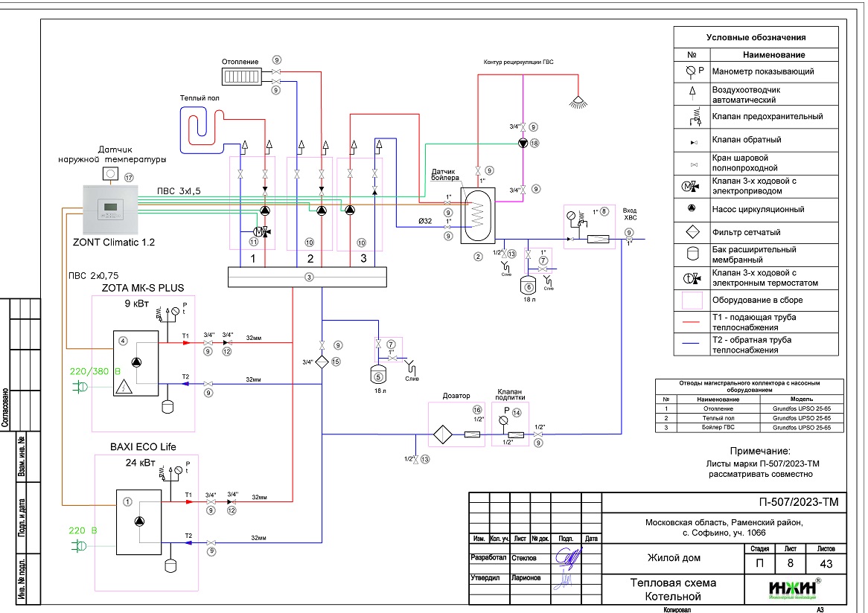
Task: Click the ИНЖИН company logo
Action: pyautogui.click(x=793, y=587)
